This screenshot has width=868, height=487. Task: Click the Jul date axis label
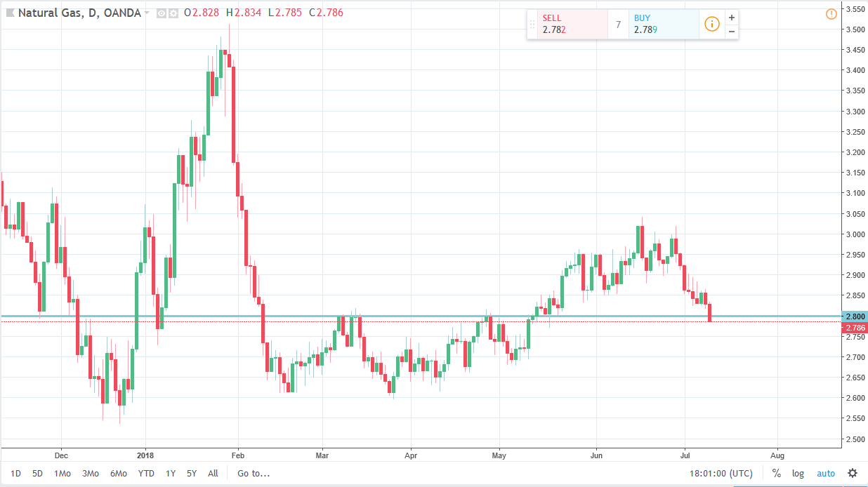pyautogui.click(x=685, y=455)
